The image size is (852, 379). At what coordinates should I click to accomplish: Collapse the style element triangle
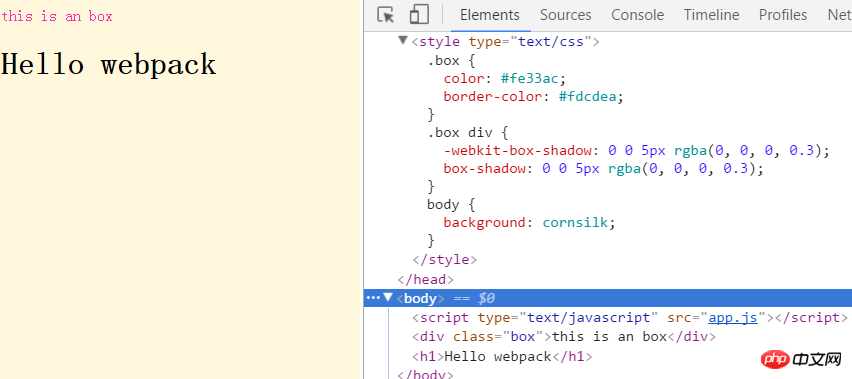403,40
